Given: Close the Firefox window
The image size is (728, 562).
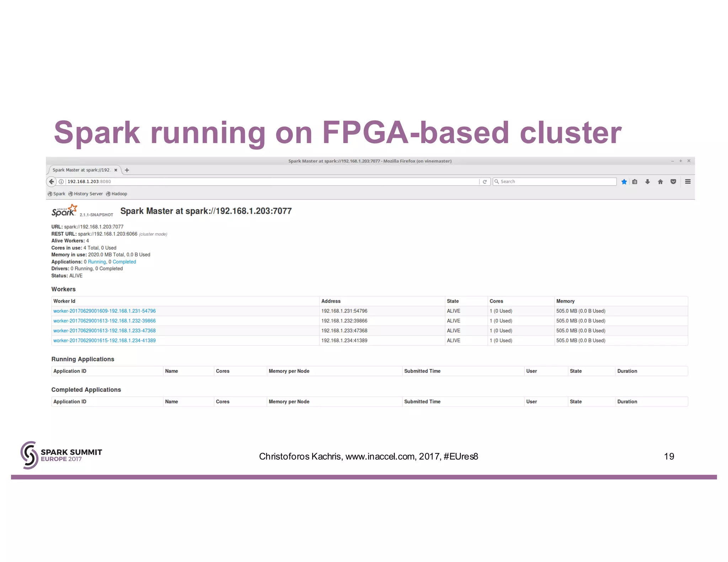Looking at the screenshot, I should point(689,161).
